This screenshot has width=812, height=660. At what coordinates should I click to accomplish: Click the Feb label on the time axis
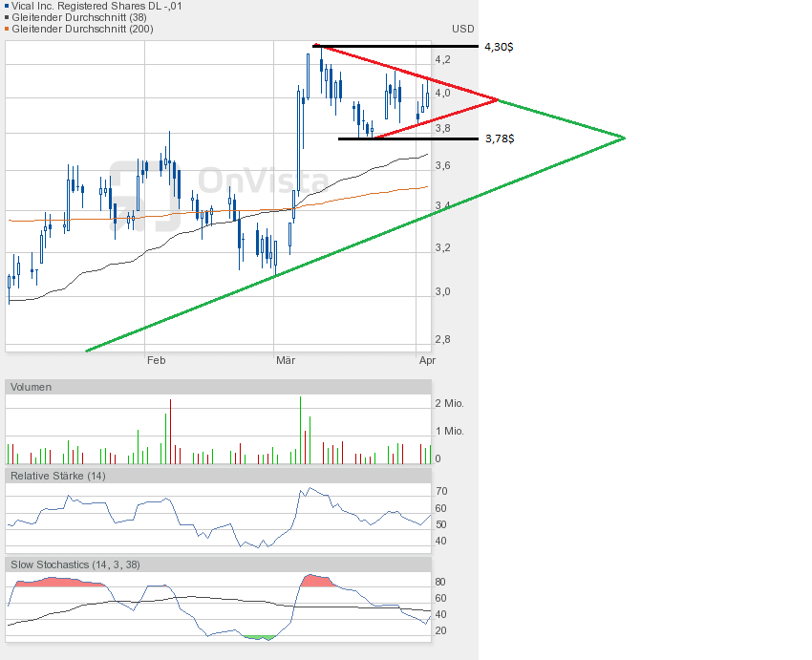click(x=156, y=360)
